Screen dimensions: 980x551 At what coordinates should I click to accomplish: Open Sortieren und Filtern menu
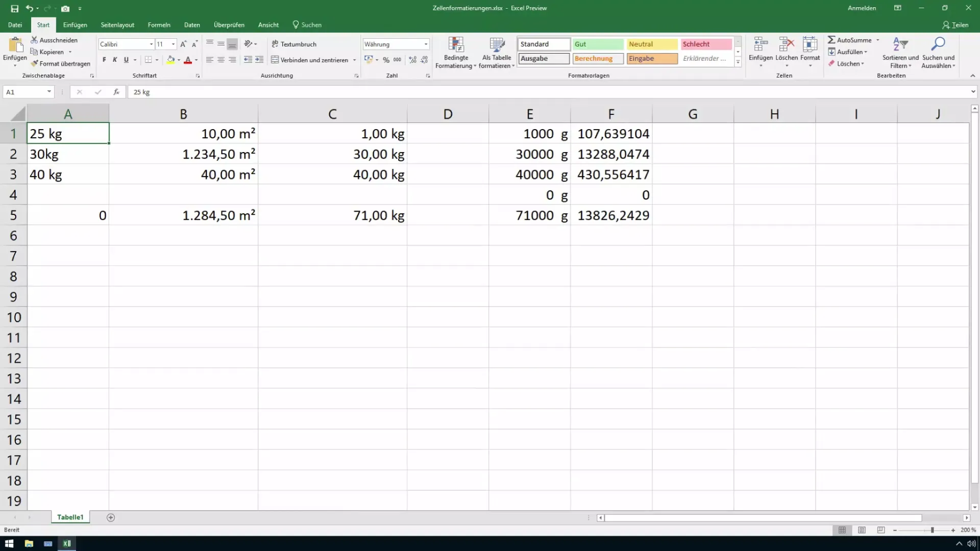[x=900, y=53]
